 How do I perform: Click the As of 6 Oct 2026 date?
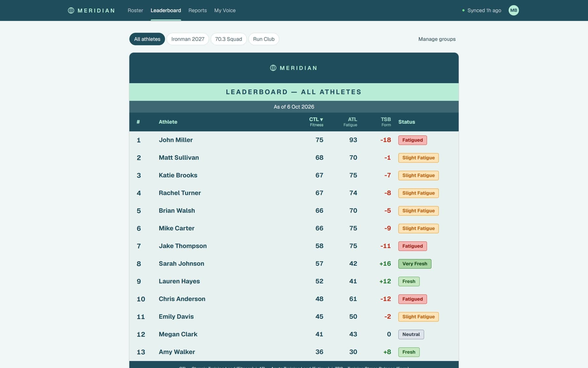pos(294,107)
